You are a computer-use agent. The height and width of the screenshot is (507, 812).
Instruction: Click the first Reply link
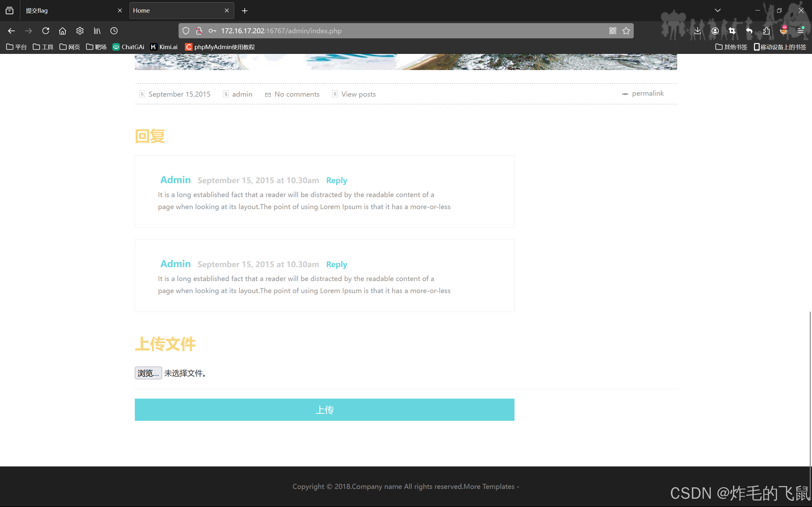click(336, 180)
